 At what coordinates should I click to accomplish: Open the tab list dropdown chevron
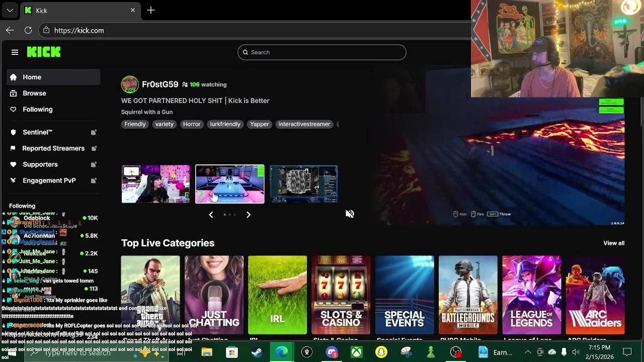[x=10, y=10]
